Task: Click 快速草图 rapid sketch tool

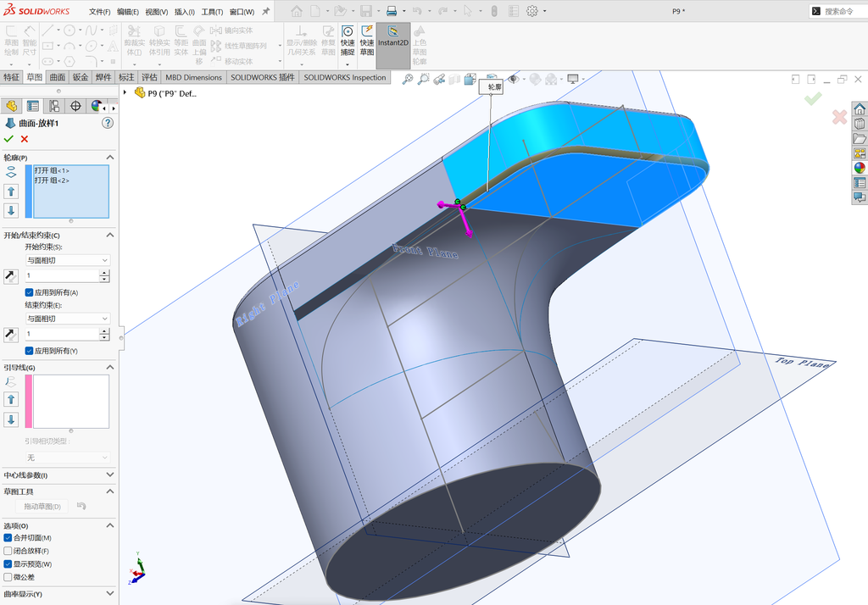Action: click(367, 41)
